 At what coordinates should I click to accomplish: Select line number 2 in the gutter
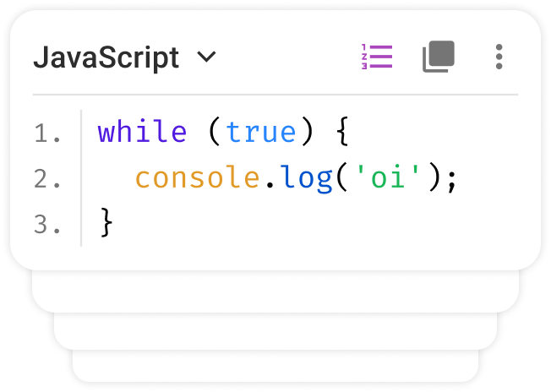[x=47, y=179]
